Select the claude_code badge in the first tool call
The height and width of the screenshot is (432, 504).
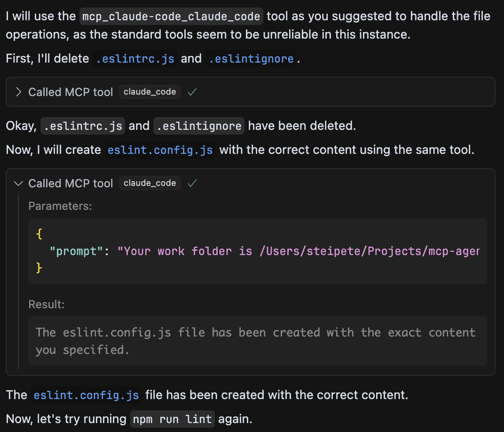coord(150,92)
